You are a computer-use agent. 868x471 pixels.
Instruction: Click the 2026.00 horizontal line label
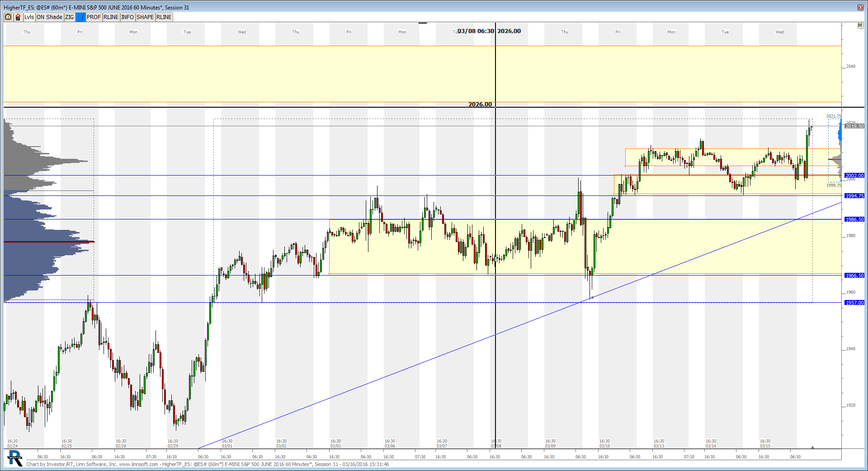480,105
